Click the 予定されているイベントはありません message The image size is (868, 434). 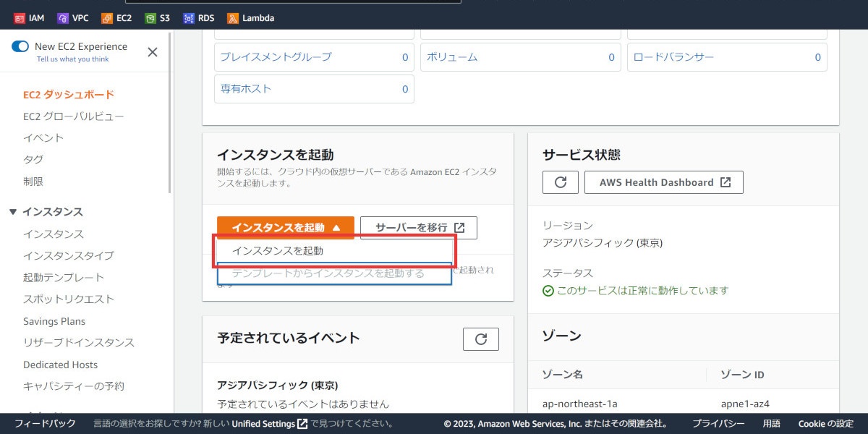click(x=303, y=404)
